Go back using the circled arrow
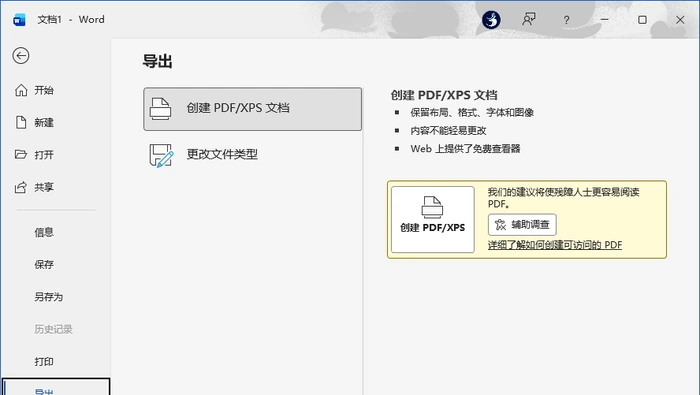The height and width of the screenshot is (395, 700). 21,56
